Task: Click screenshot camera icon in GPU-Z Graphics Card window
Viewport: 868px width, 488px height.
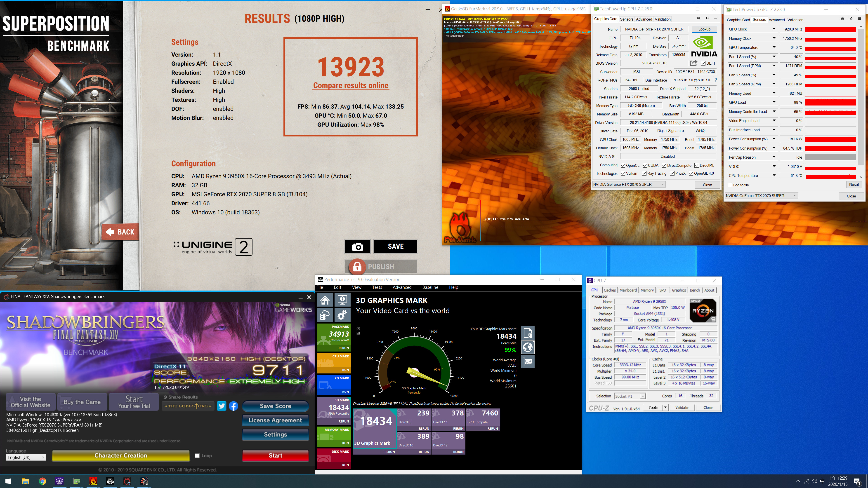Action: pyautogui.click(x=698, y=18)
